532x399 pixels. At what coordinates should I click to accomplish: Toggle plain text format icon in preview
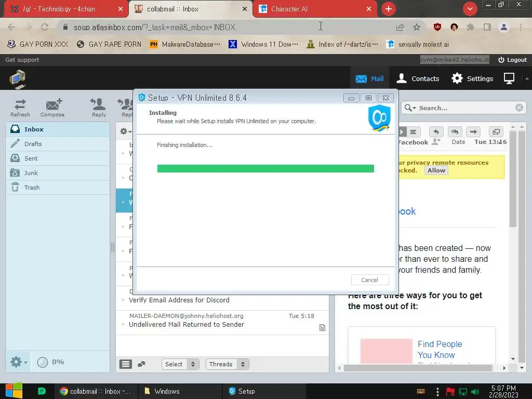pyautogui.click(x=413, y=131)
